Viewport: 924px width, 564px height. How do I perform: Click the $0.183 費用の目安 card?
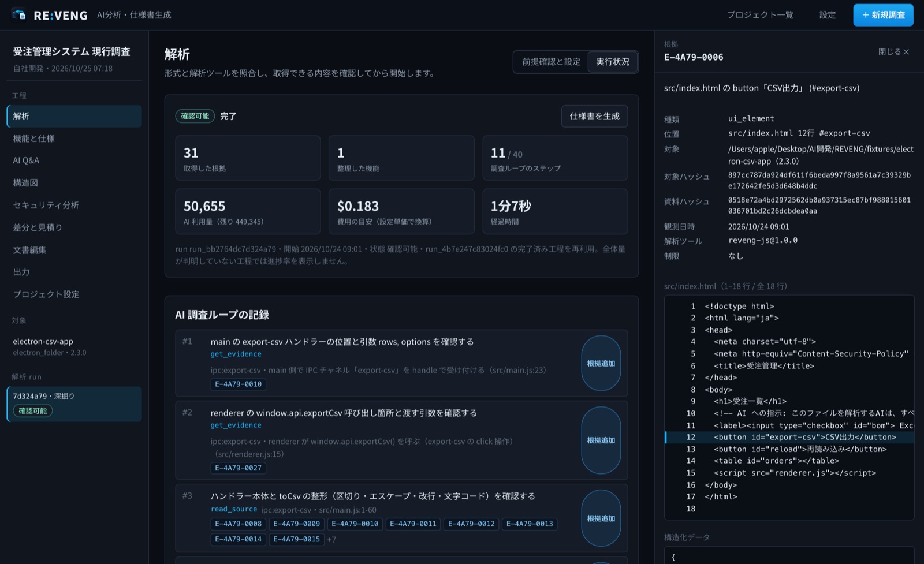click(401, 211)
